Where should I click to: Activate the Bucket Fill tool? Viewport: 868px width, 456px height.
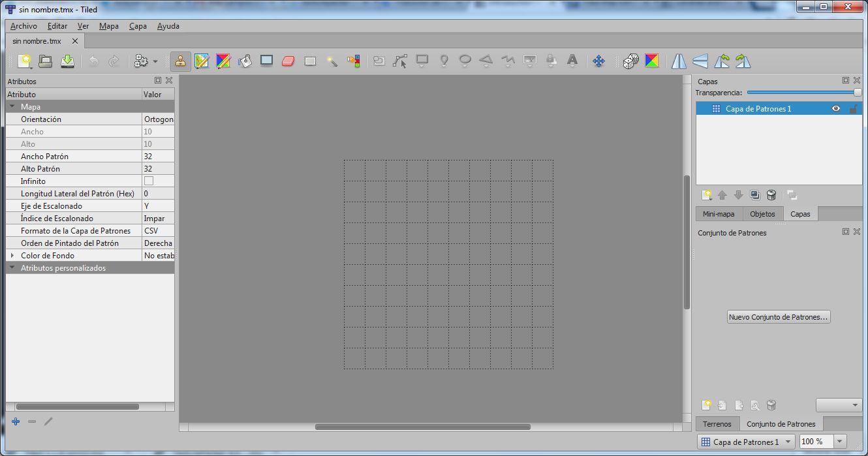click(x=245, y=61)
